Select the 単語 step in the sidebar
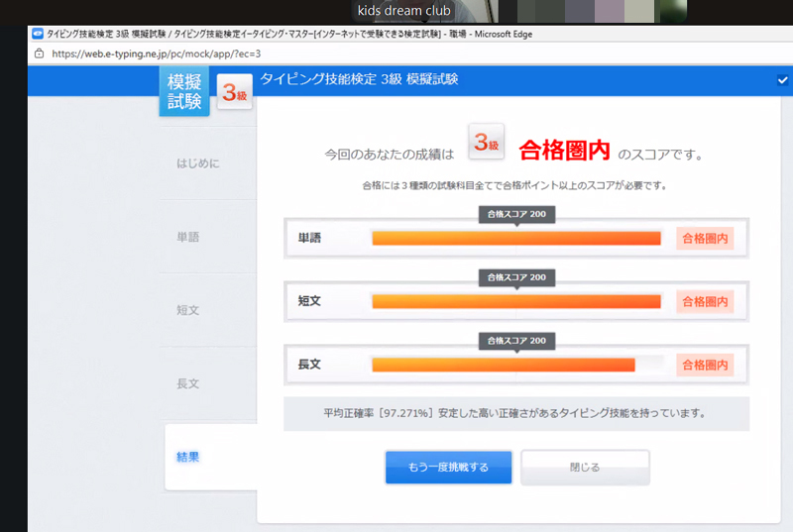 [x=187, y=237]
